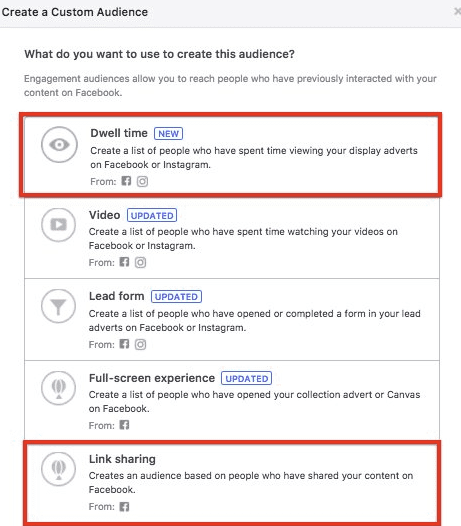
Task: Click the Lead form funnel icon
Action: coord(59,306)
